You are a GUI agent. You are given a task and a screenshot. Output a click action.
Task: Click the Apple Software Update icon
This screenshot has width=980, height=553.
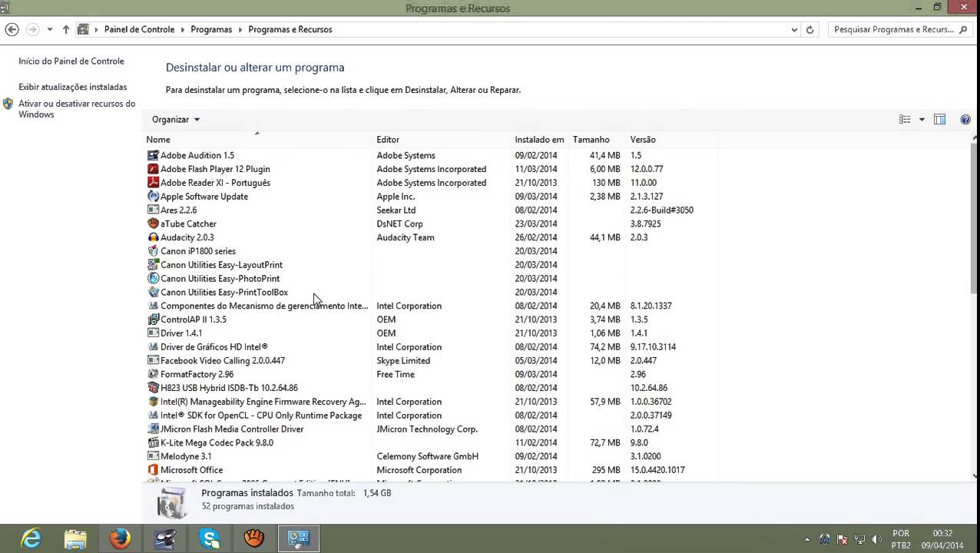tap(153, 197)
